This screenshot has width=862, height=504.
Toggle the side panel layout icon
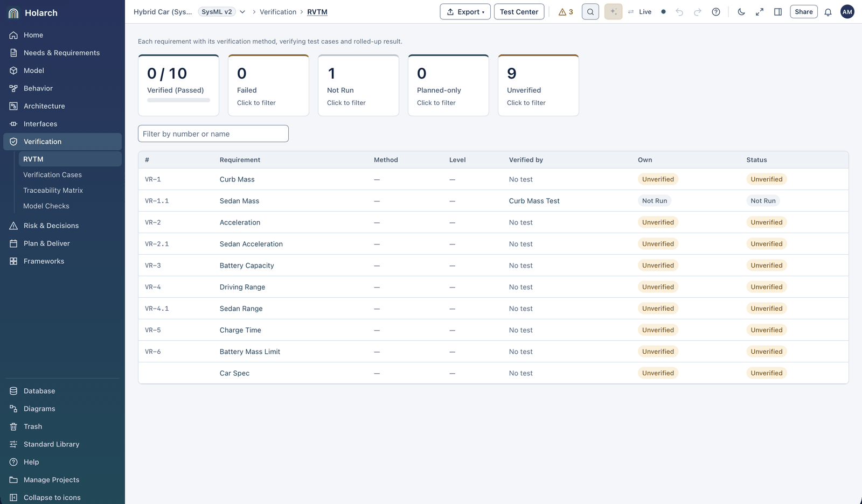click(x=778, y=12)
